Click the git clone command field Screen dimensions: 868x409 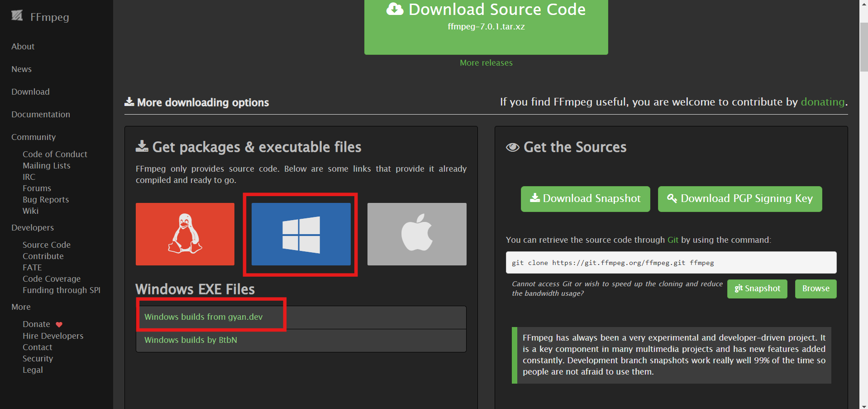tap(671, 263)
